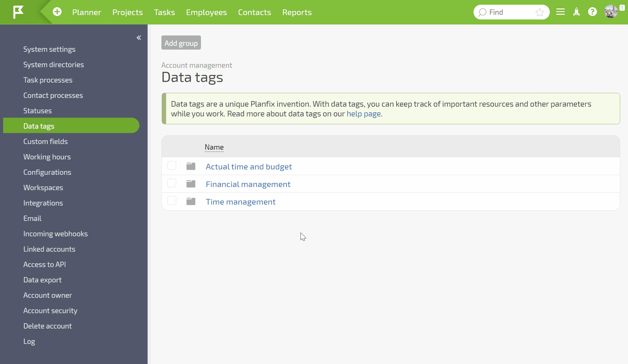Click the Data export sidebar item
628x364 pixels.
tap(42, 280)
